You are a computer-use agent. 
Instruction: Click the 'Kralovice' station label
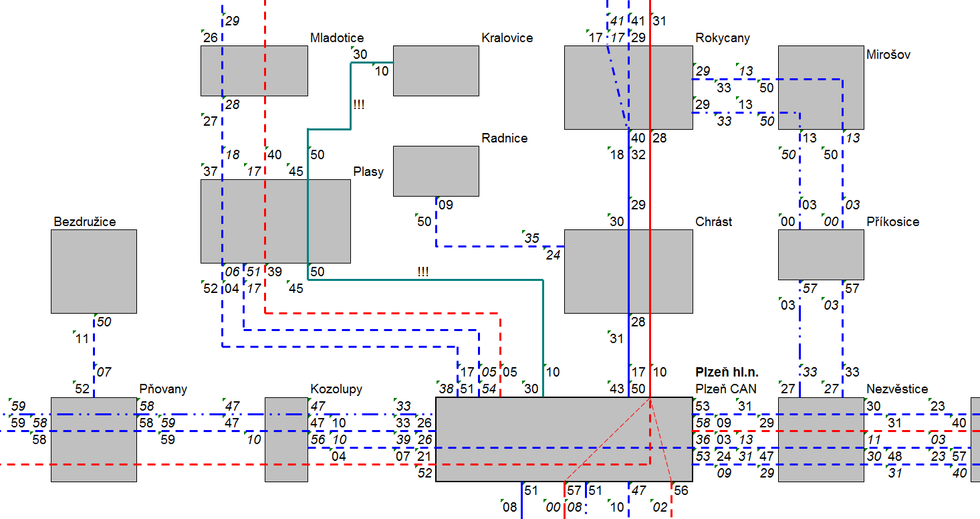coord(507,38)
